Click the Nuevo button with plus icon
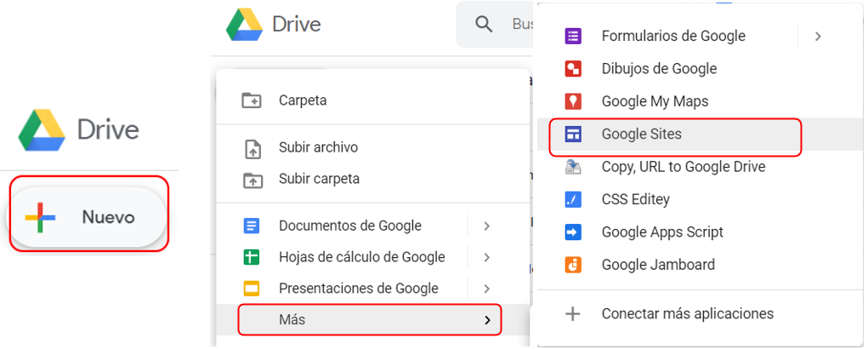The width and height of the screenshot is (868, 349). [88, 217]
